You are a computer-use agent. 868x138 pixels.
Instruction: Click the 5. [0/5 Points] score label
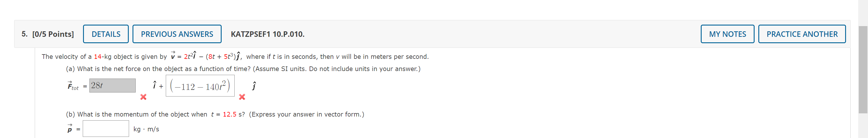click(48, 34)
